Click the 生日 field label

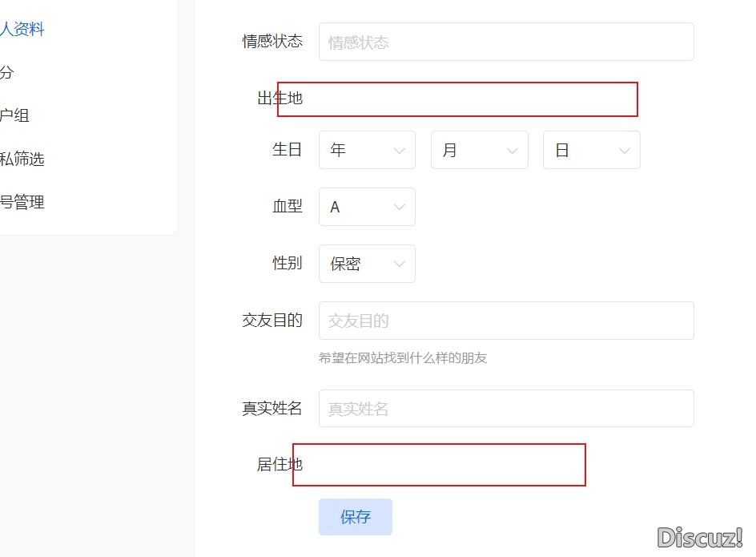(x=288, y=149)
